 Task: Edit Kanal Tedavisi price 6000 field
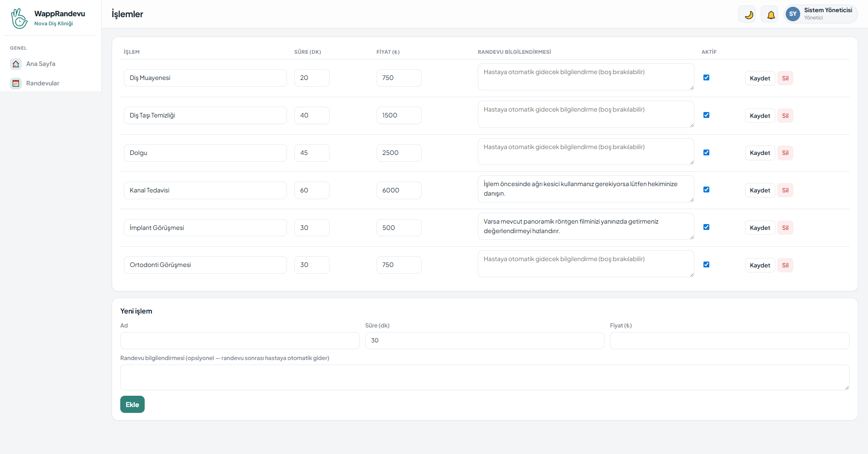point(399,190)
